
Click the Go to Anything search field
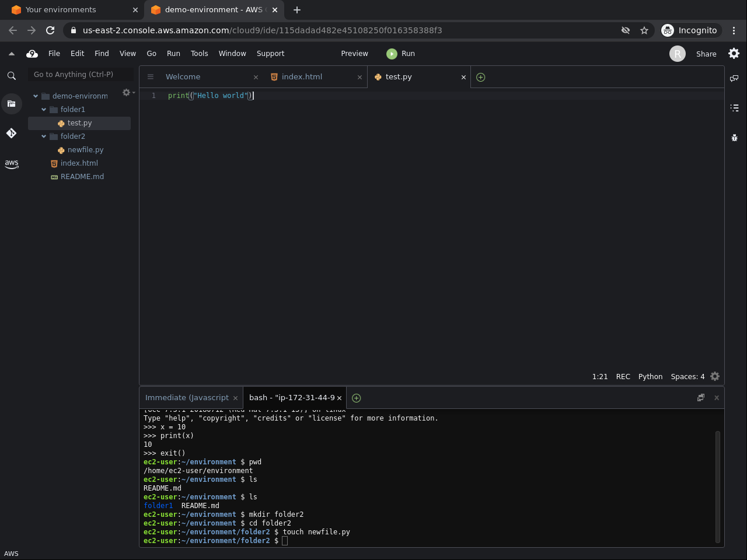click(x=81, y=75)
